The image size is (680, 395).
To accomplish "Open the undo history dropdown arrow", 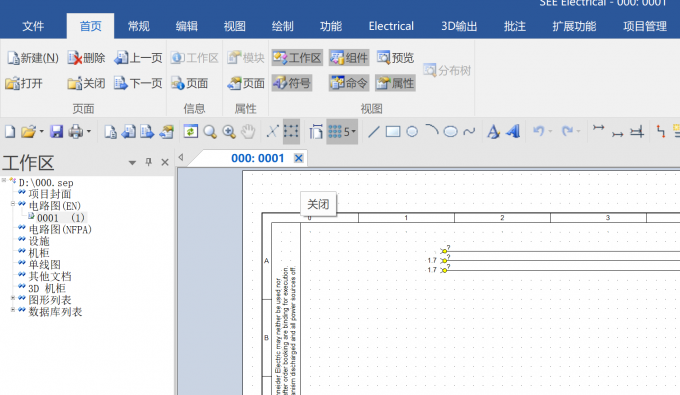I will pyautogui.click(x=550, y=131).
